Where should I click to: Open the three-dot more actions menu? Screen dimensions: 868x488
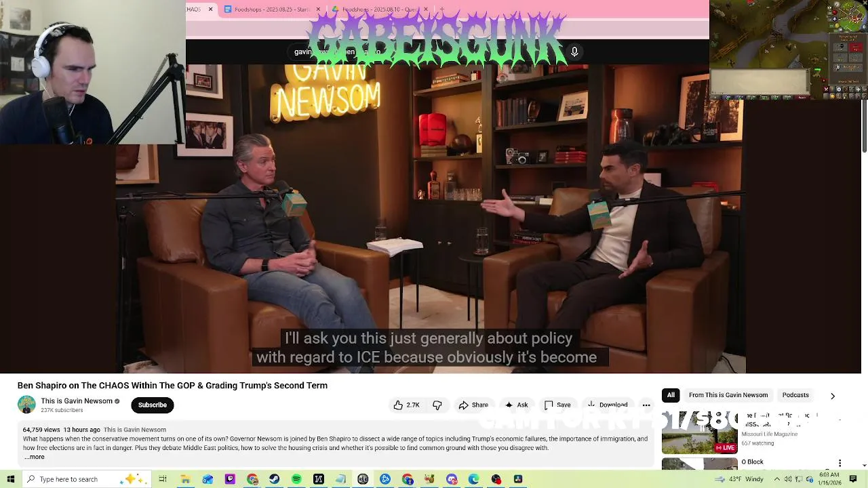click(646, 405)
